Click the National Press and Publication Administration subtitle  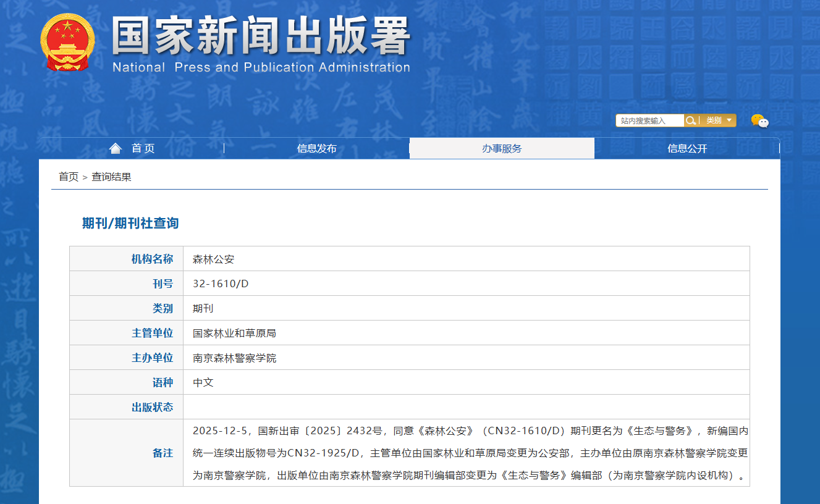pyautogui.click(x=261, y=67)
